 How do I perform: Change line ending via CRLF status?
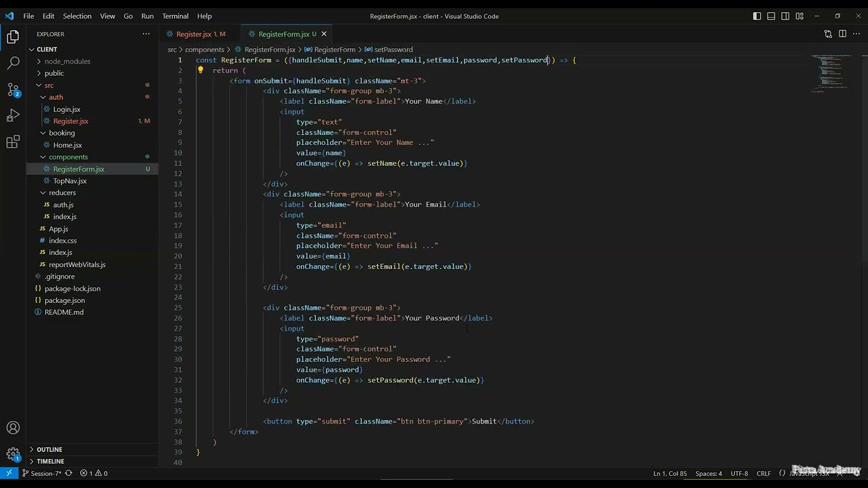(764, 473)
